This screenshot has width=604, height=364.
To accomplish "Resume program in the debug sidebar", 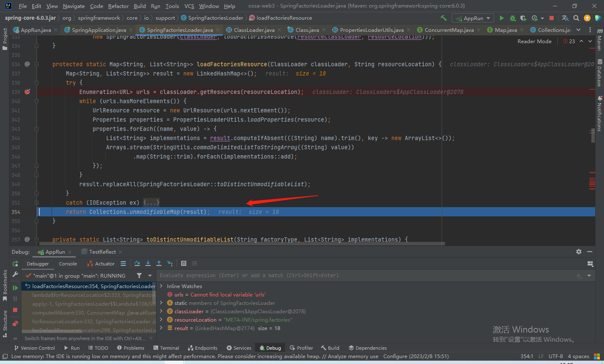I will tap(15, 288).
